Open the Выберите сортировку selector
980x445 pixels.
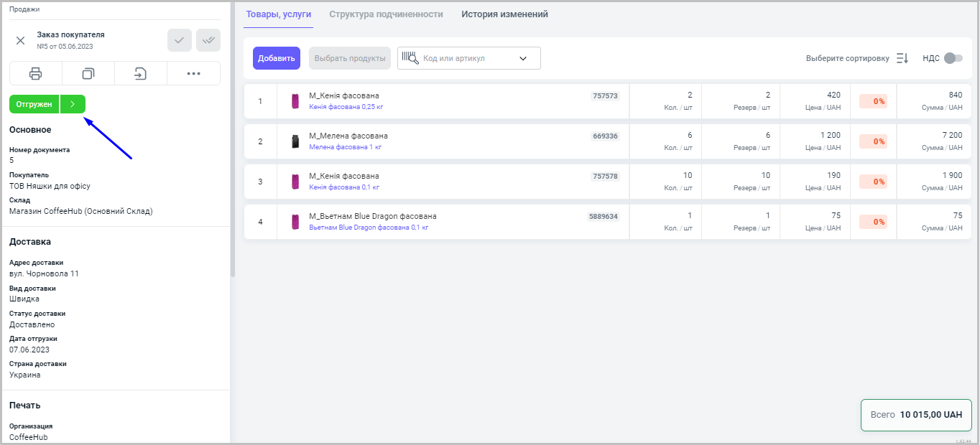tap(847, 58)
